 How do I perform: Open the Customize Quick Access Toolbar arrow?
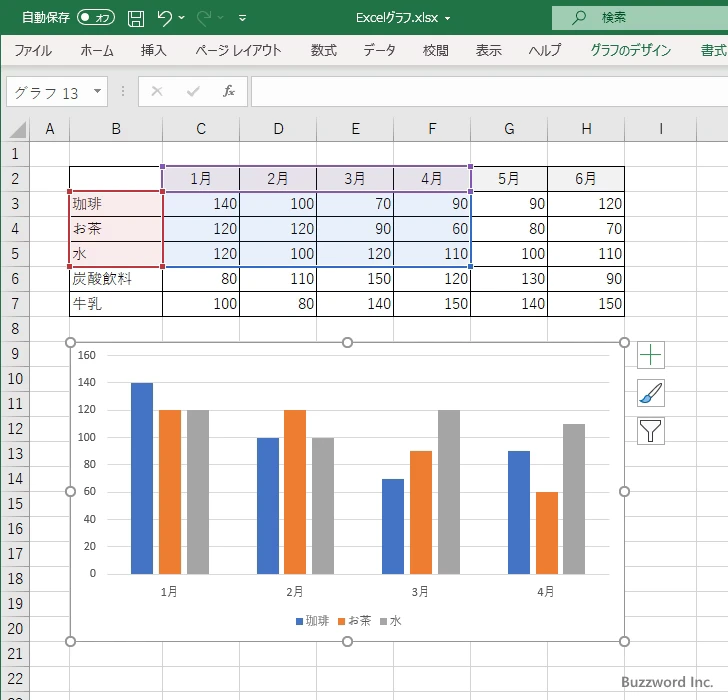click(x=242, y=18)
